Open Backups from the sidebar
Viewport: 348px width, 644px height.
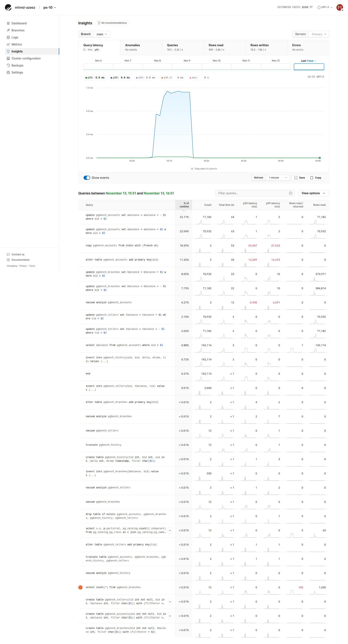18,65
